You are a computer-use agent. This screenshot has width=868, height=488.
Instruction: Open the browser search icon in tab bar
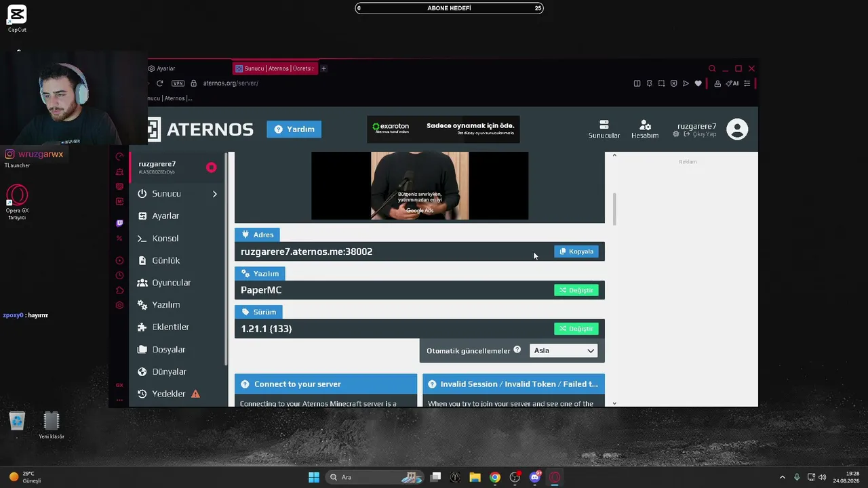(712, 68)
